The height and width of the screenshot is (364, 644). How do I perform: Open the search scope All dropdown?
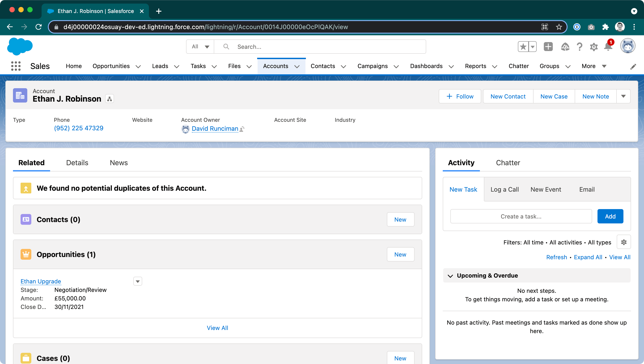tap(200, 47)
